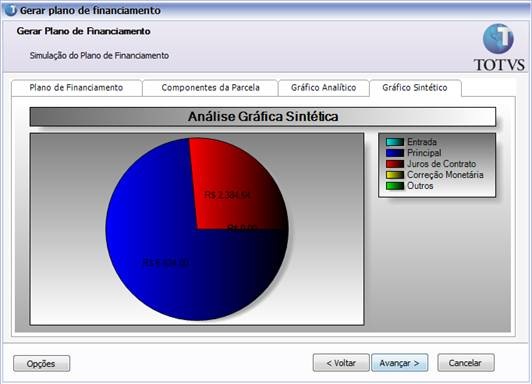532x384 pixels.
Task: Click the Análise Gráfica Sintética chart title
Action: pos(263,117)
